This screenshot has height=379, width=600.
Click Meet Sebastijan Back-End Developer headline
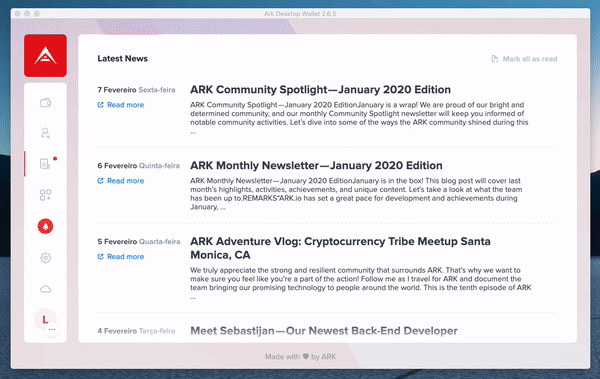[x=324, y=331]
